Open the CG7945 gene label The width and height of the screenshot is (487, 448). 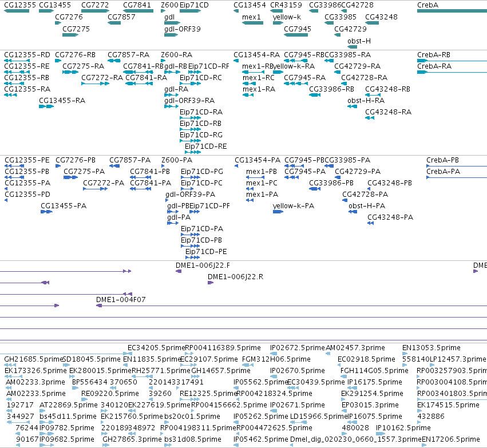298,29
